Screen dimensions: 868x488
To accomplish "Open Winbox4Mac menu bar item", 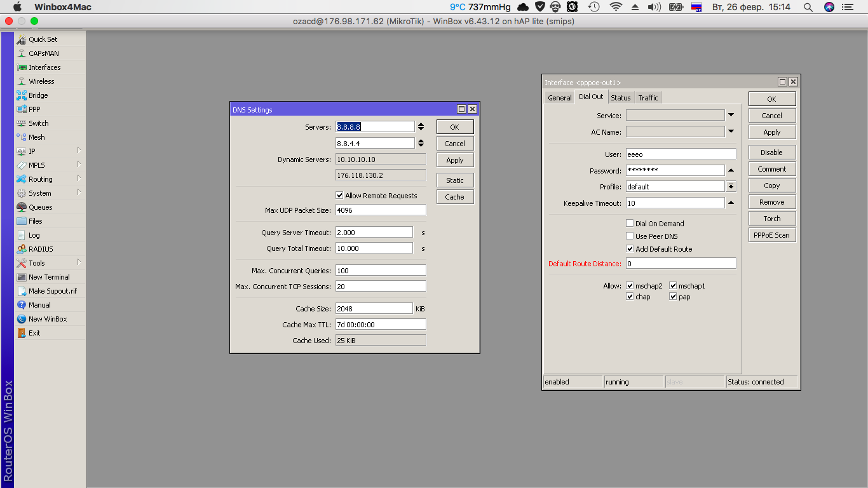I will [63, 7].
